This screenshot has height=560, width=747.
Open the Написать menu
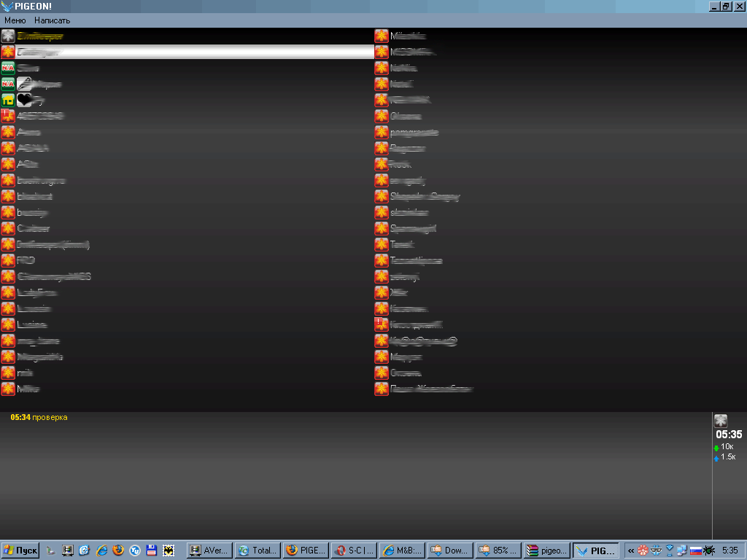53,20
